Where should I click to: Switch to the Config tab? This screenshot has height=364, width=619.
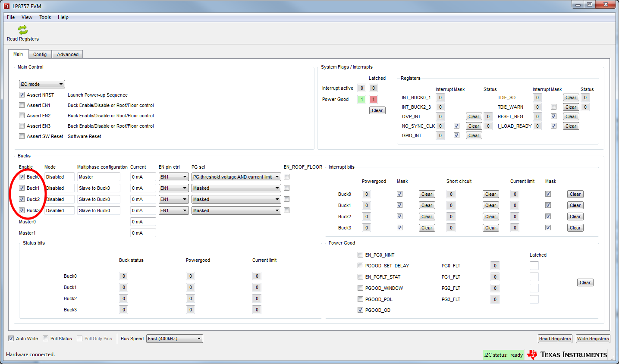(40, 54)
